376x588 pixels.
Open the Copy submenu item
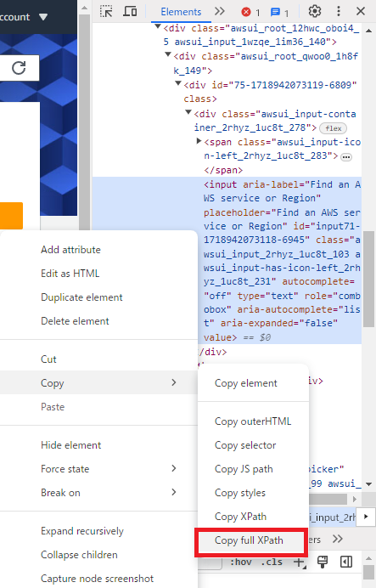coord(98,383)
